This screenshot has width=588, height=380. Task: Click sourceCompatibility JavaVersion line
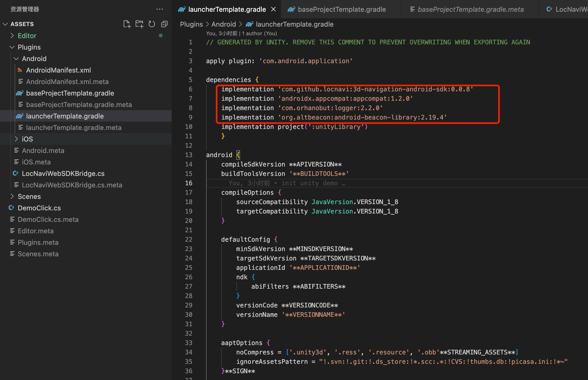317,202
